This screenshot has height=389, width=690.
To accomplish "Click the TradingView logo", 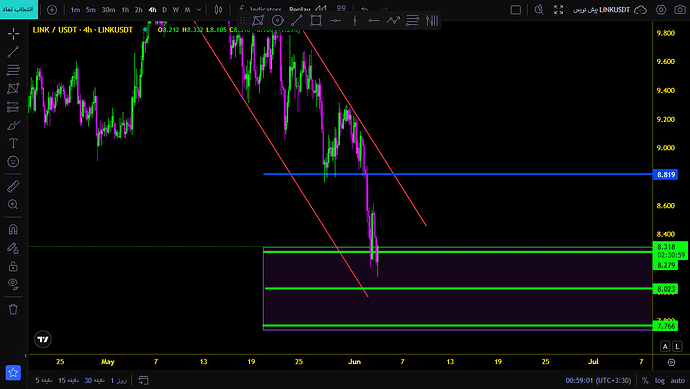I will pos(43,339).
